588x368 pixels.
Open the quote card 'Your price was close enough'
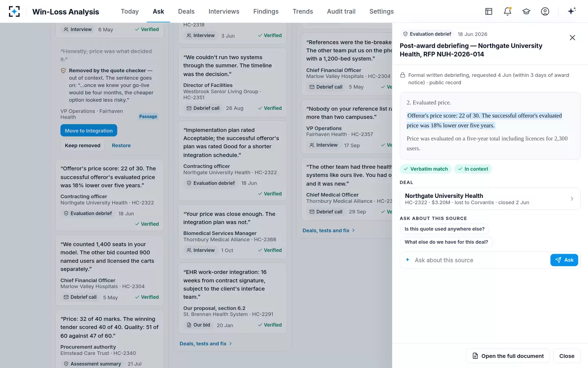(x=233, y=231)
